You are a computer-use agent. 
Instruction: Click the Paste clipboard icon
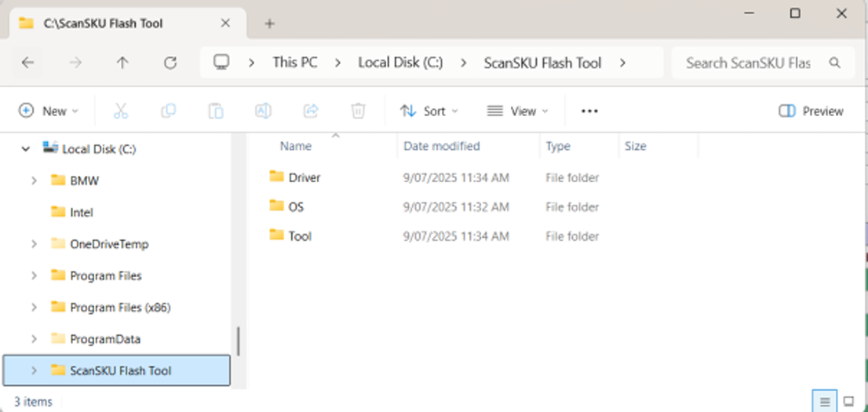tap(216, 111)
